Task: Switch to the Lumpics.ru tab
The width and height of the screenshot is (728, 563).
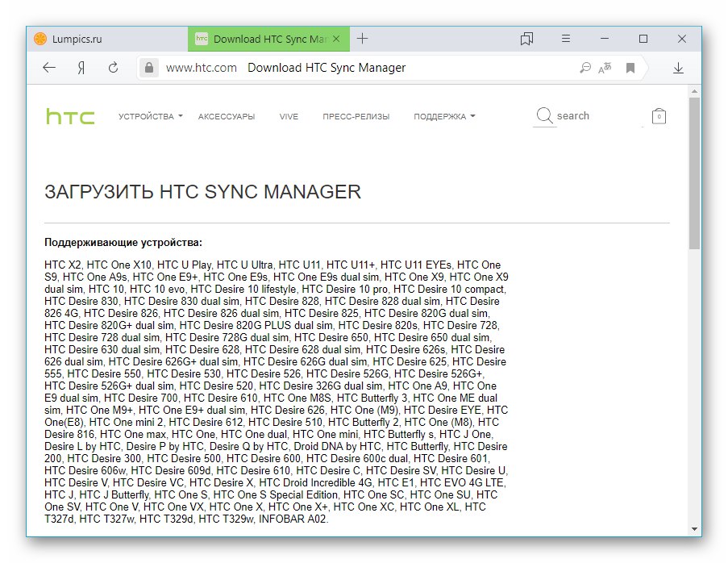Action: (106, 39)
